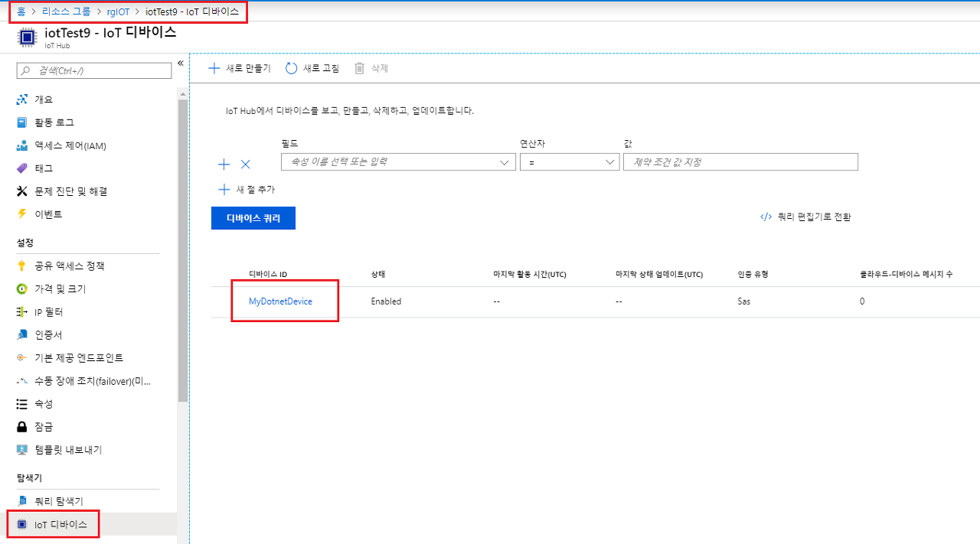Click the plus icon to add filter row
The image size is (980, 544).
click(x=224, y=164)
